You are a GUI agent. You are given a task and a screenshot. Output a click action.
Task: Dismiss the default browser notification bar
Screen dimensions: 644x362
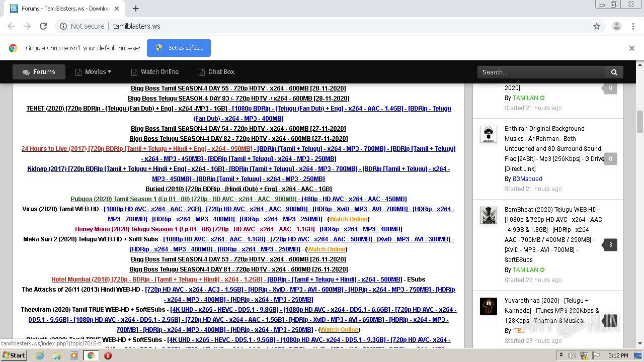632,48
